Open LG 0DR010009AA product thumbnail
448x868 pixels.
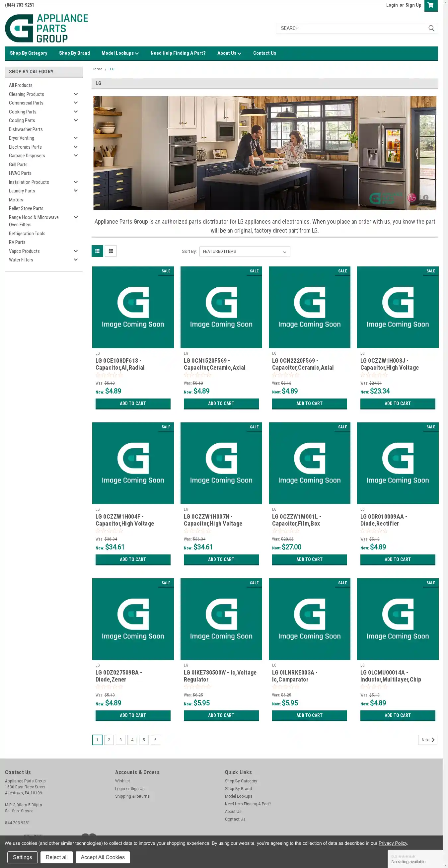tap(398, 463)
